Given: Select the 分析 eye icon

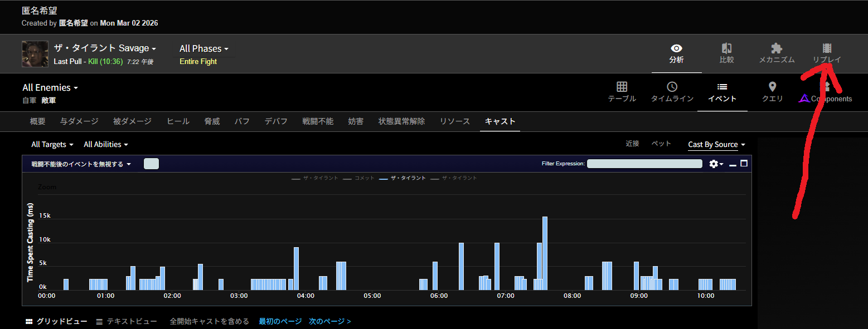Looking at the screenshot, I should 676,53.
